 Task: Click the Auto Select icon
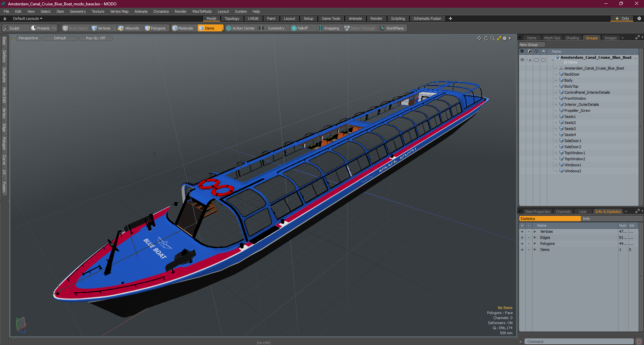[x=65, y=28]
